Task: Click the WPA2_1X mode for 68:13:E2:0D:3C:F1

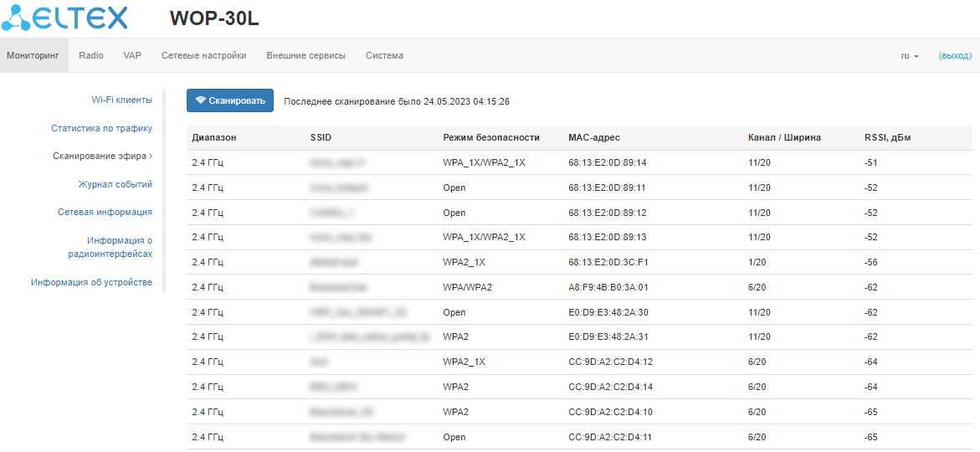Action: pos(464,262)
